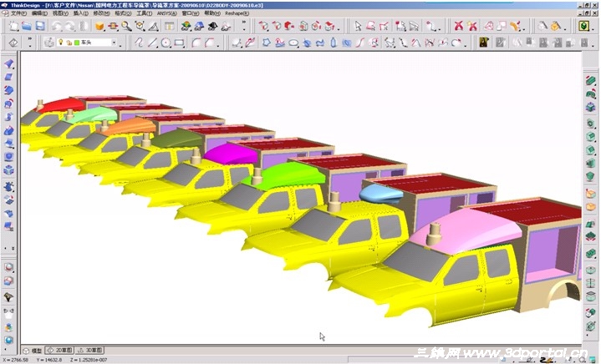Image resolution: width=601 pixels, height=364 pixels.
Task: Expand the first toolbar overflow chevron
Action: pos(244,23)
